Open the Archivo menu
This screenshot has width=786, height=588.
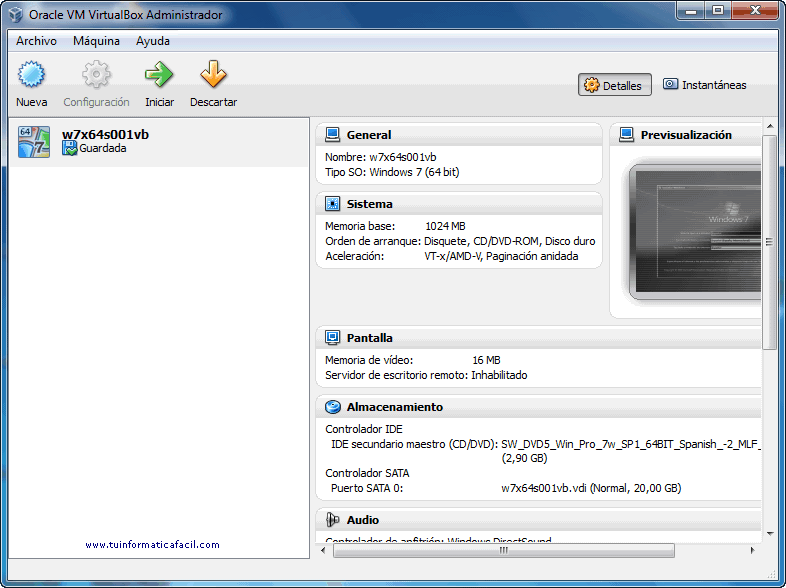(x=36, y=41)
